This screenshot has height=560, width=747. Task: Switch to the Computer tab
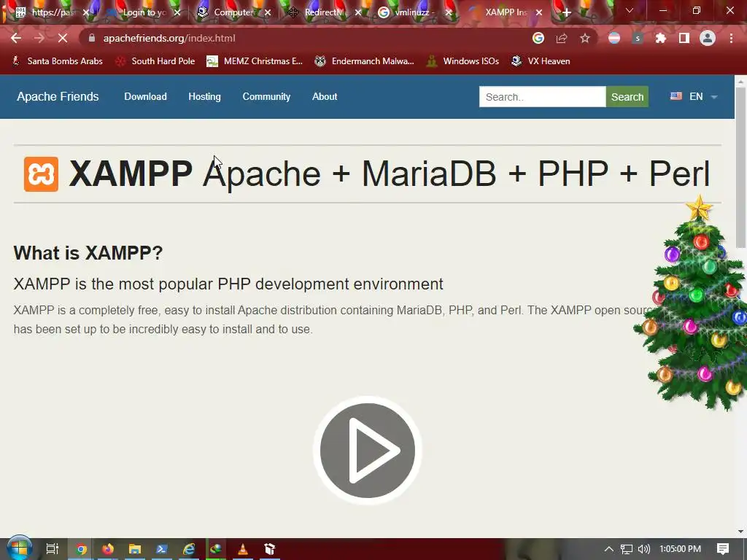pos(233,12)
